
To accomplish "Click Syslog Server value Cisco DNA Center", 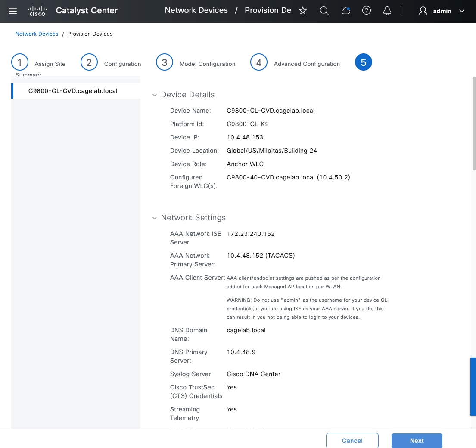I will (253, 374).
